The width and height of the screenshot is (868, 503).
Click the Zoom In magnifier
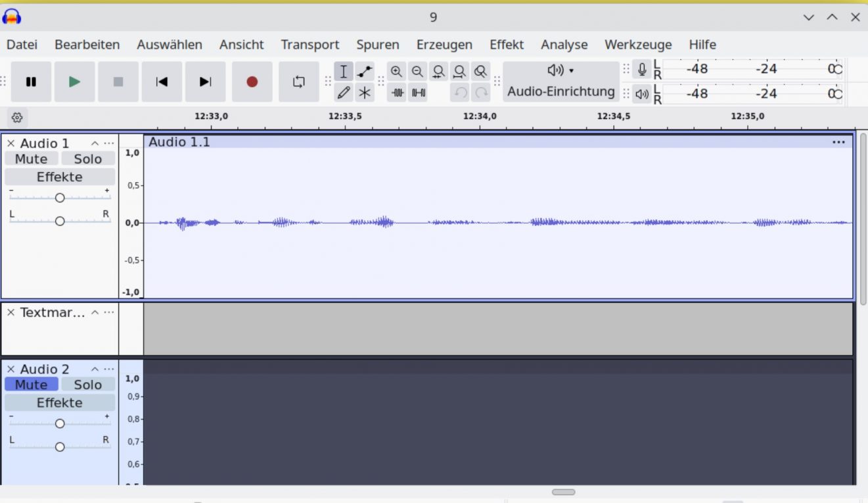coord(396,72)
